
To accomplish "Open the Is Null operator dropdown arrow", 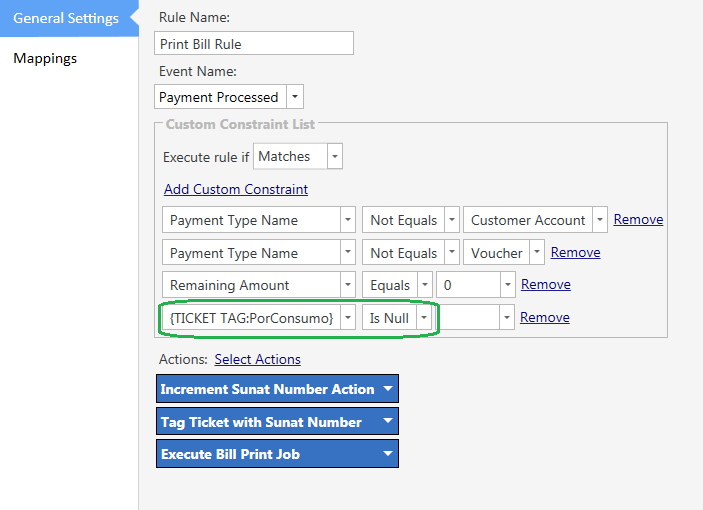I will (424, 318).
